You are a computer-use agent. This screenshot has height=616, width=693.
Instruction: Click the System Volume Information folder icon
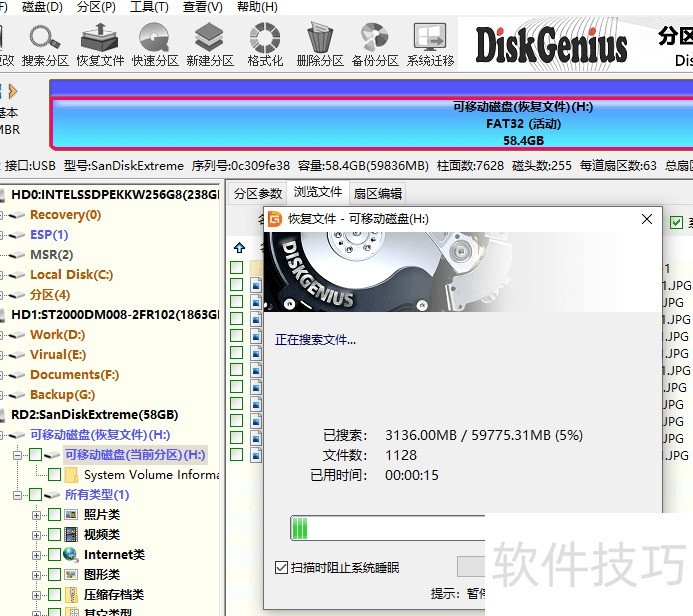tap(71, 475)
